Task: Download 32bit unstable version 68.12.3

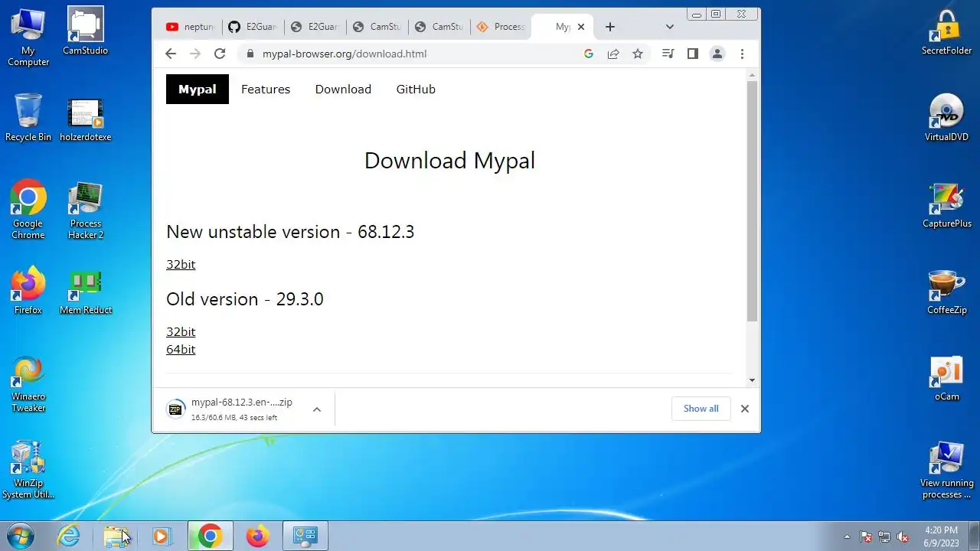Action: point(181,264)
